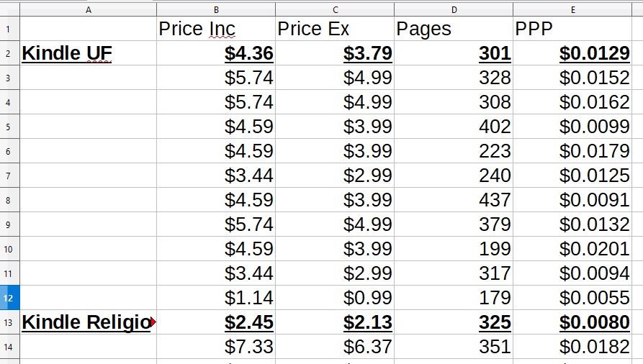Click the $1.14 cell in row 12

point(216,298)
